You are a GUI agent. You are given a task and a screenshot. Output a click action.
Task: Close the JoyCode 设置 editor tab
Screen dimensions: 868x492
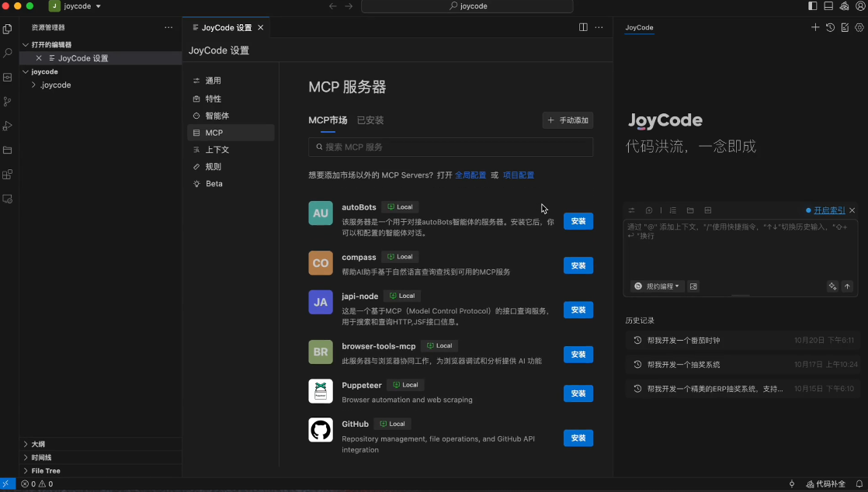click(261, 27)
